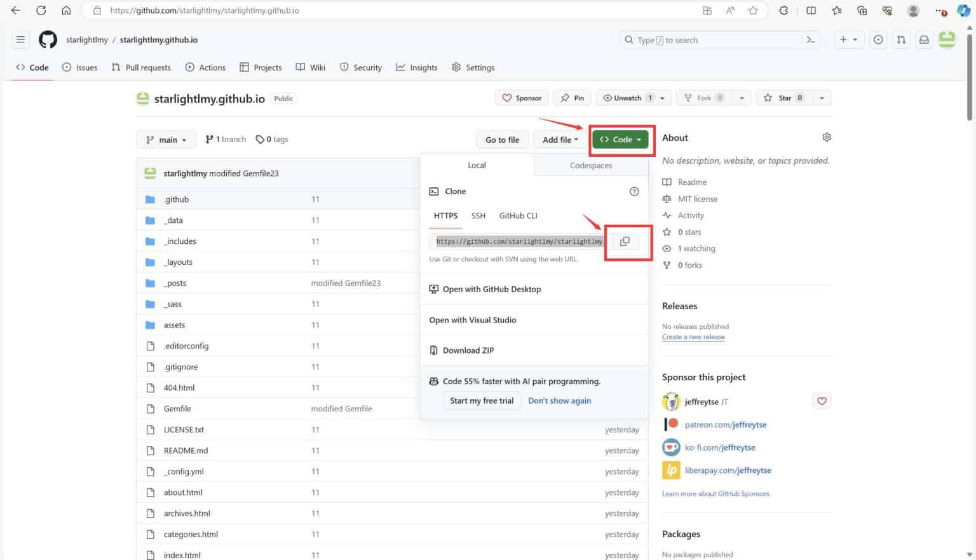Open the browser profile icon
The height and width of the screenshot is (560, 976).
[x=913, y=10]
